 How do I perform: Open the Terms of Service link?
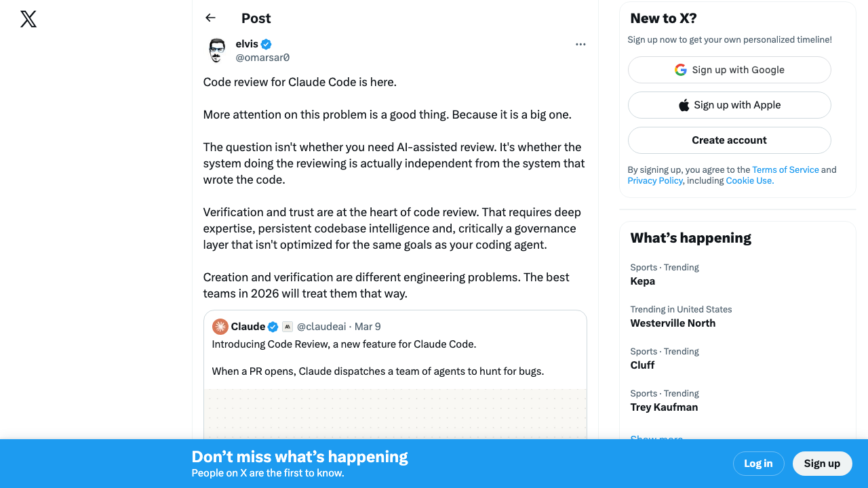[x=785, y=170]
